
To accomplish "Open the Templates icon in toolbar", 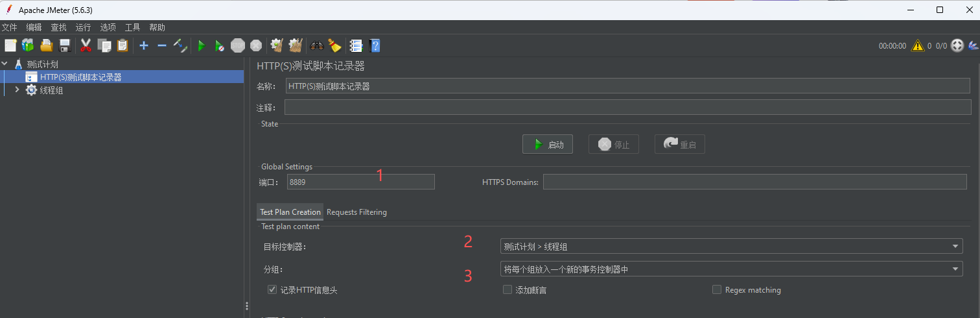I will (27, 45).
